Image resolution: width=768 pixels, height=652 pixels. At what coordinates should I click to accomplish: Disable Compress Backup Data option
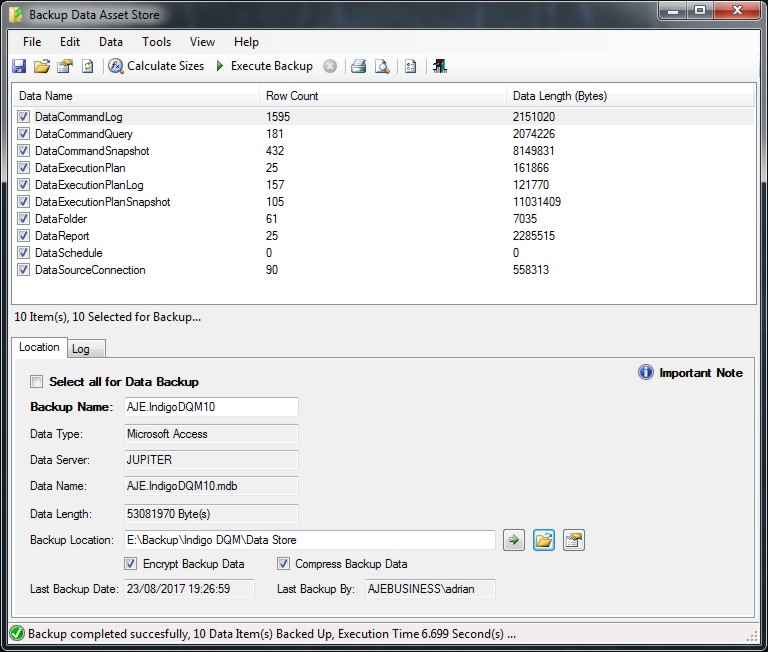283,564
